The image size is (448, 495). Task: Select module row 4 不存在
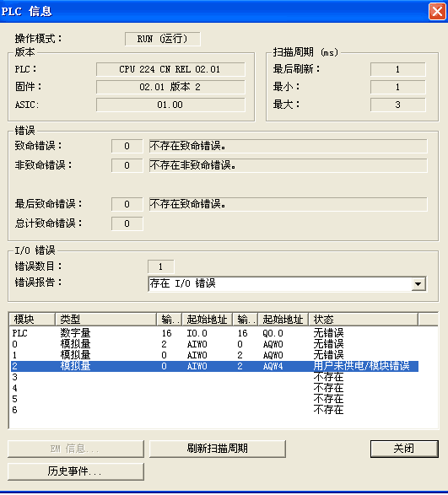tap(215, 388)
